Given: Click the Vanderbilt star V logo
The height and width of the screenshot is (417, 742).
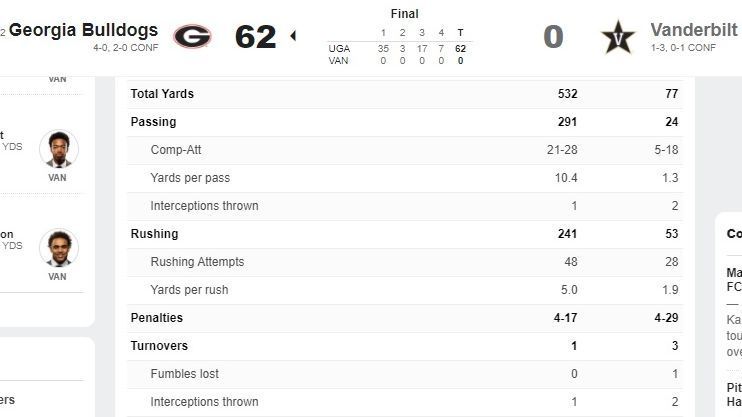Looking at the screenshot, I should point(618,37).
